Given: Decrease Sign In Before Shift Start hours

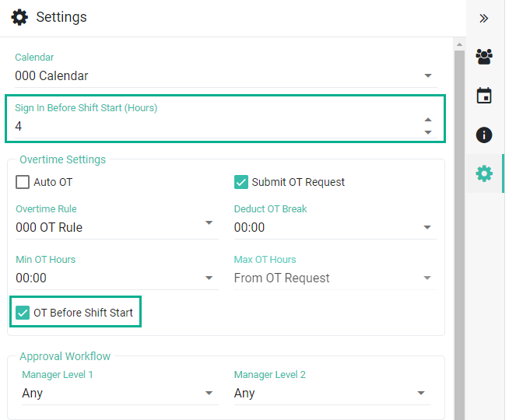Looking at the screenshot, I should point(427,132).
